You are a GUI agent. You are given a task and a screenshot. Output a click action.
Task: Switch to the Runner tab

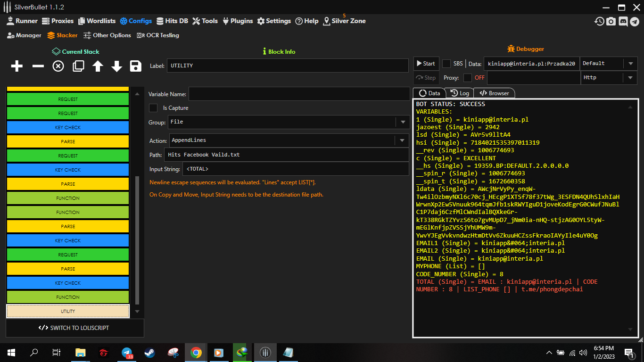pos(22,21)
